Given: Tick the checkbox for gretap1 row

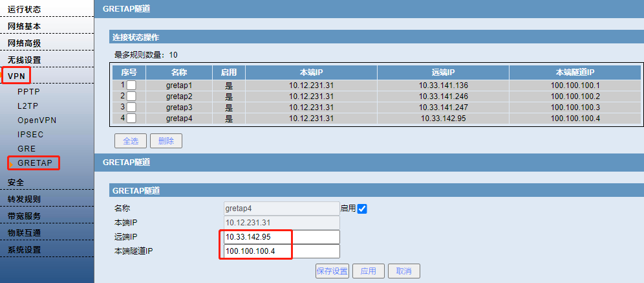Looking at the screenshot, I should point(131,85).
